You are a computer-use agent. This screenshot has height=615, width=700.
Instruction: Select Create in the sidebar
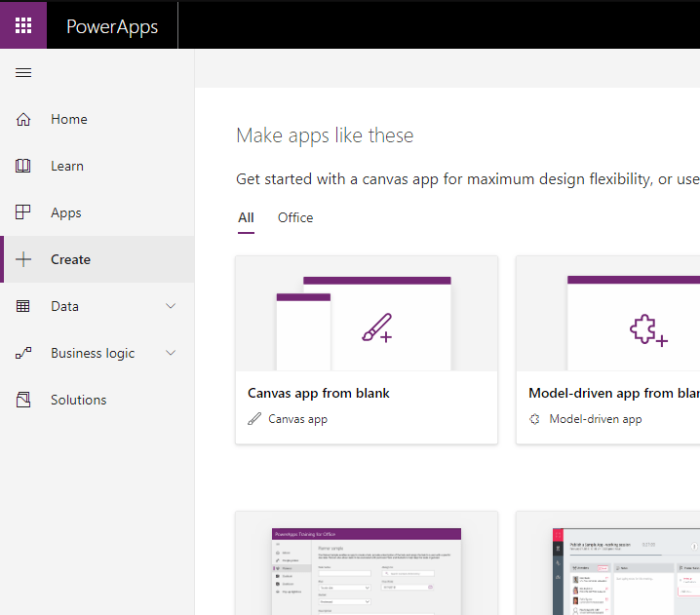[x=97, y=259]
